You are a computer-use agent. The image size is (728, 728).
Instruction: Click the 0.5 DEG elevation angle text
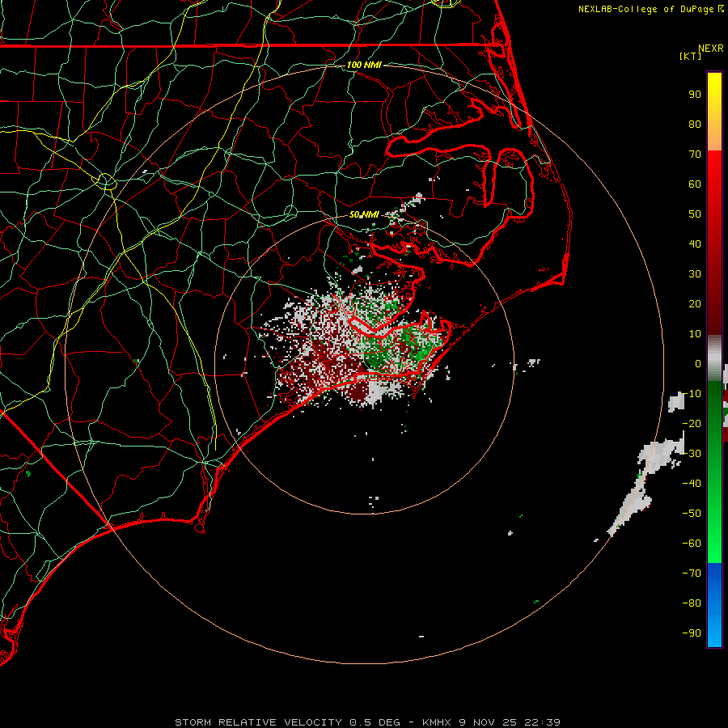(x=375, y=722)
